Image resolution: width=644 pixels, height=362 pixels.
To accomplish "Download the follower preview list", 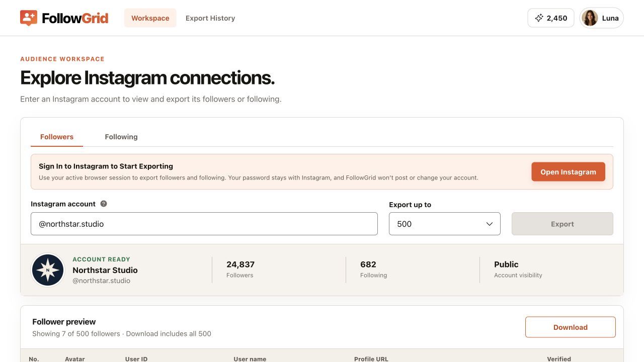I will pos(571,327).
